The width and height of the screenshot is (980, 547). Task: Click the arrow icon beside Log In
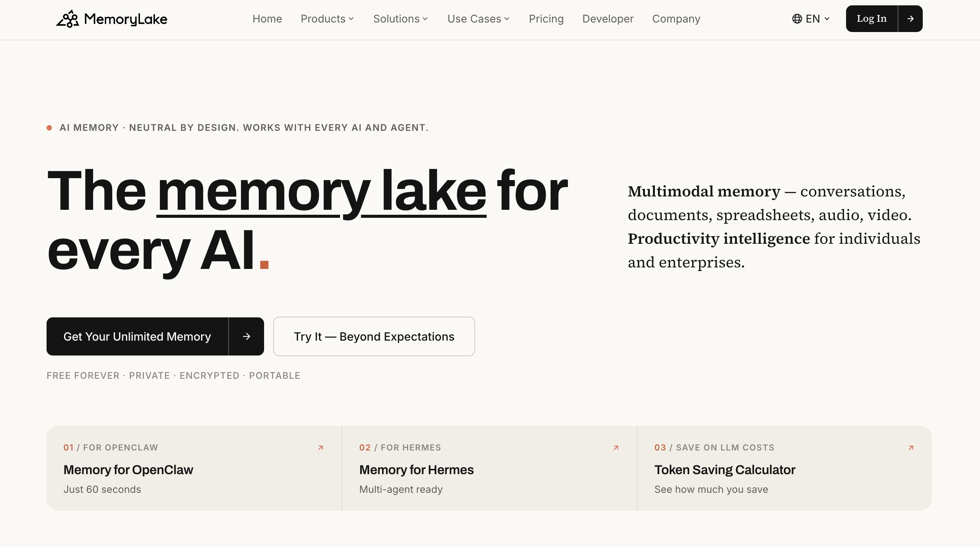click(x=910, y=19)
